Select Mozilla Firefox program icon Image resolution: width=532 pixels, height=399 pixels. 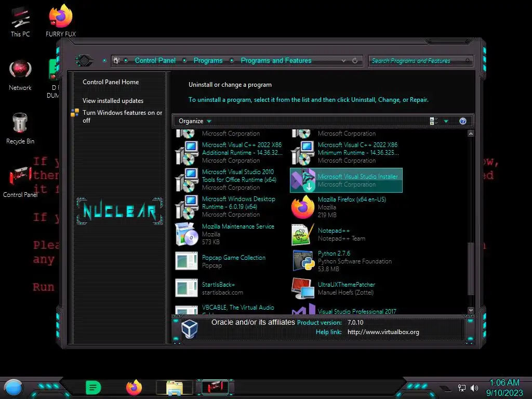point(303,207)
